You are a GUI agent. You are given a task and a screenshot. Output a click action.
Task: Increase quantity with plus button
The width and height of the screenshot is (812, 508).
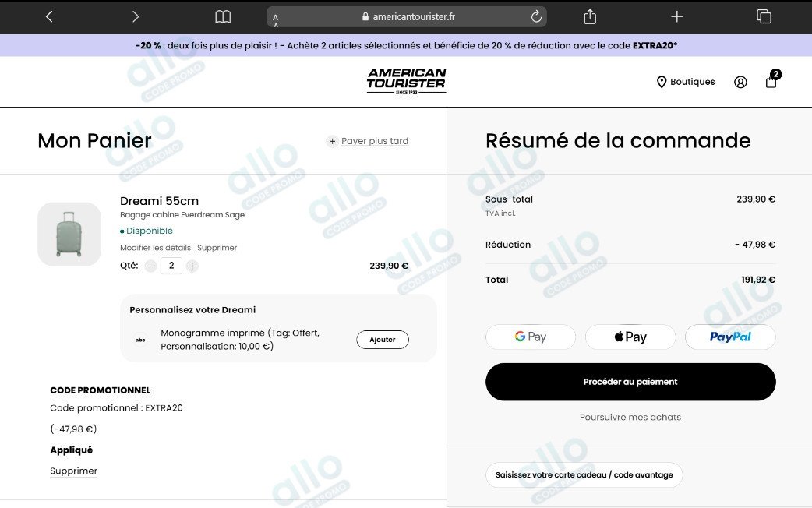[192, 266]
